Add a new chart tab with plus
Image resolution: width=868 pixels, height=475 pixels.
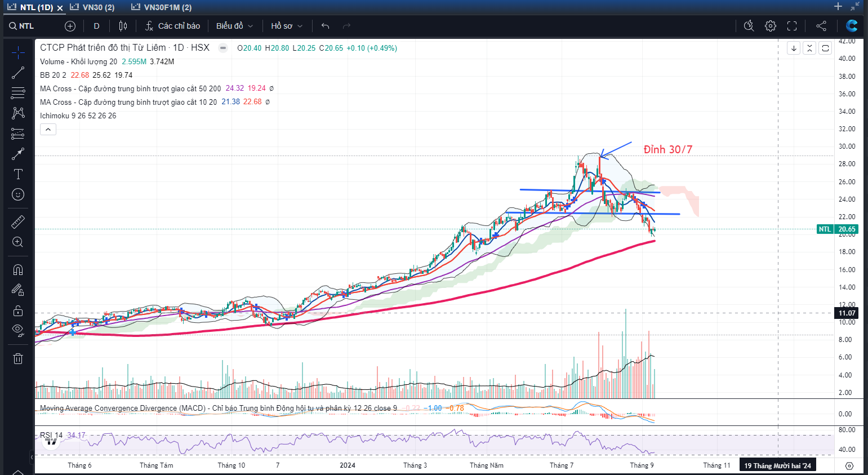(838, 7)
